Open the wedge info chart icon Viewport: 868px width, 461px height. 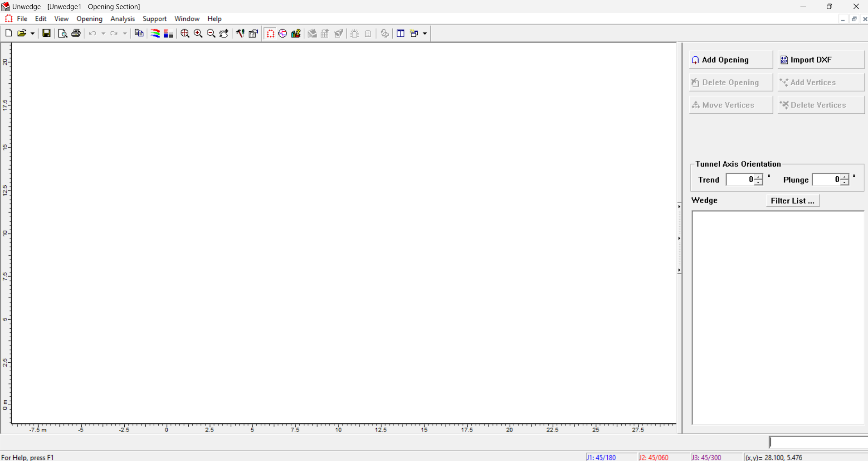click(296, 33)
